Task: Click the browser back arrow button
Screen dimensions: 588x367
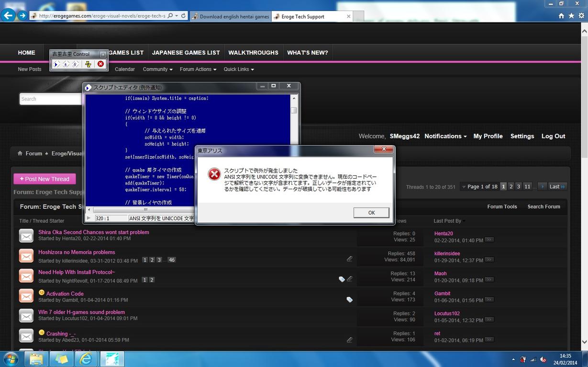Action: (8, 16)
